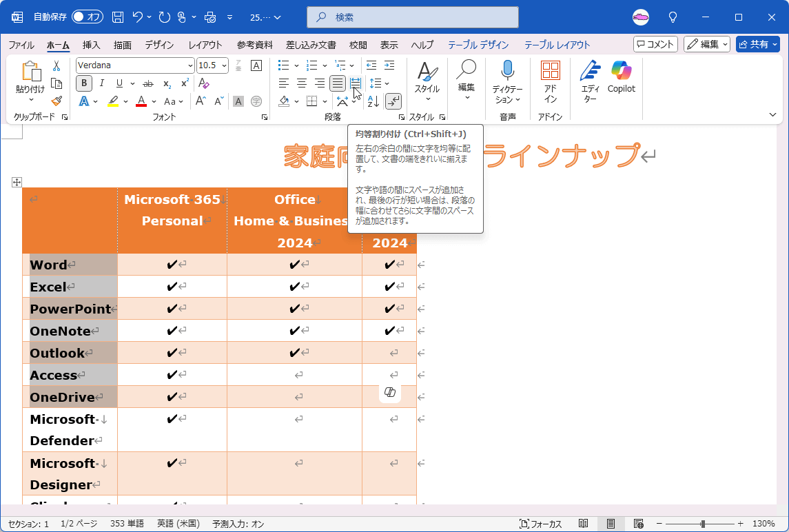Screen dimensions: 789x532
Task: Switch to Web Layout view
Action: pos(638,524)
